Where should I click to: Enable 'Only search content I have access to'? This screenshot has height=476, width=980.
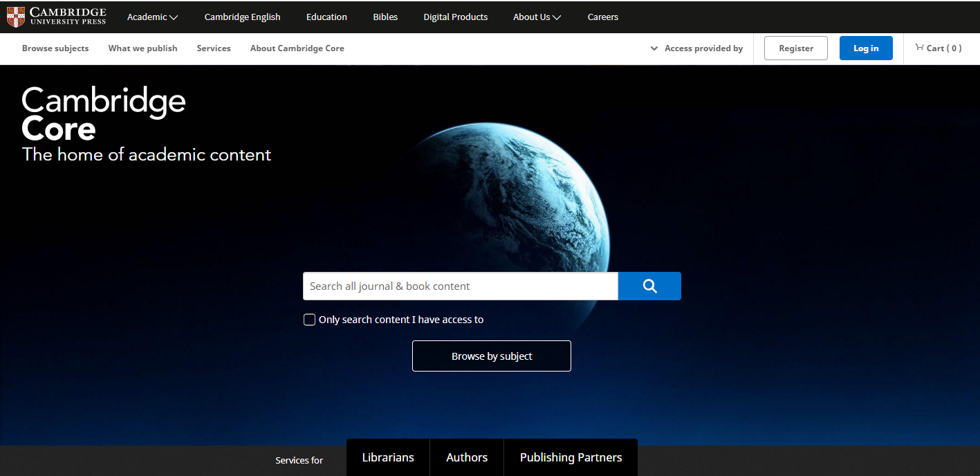310,320
